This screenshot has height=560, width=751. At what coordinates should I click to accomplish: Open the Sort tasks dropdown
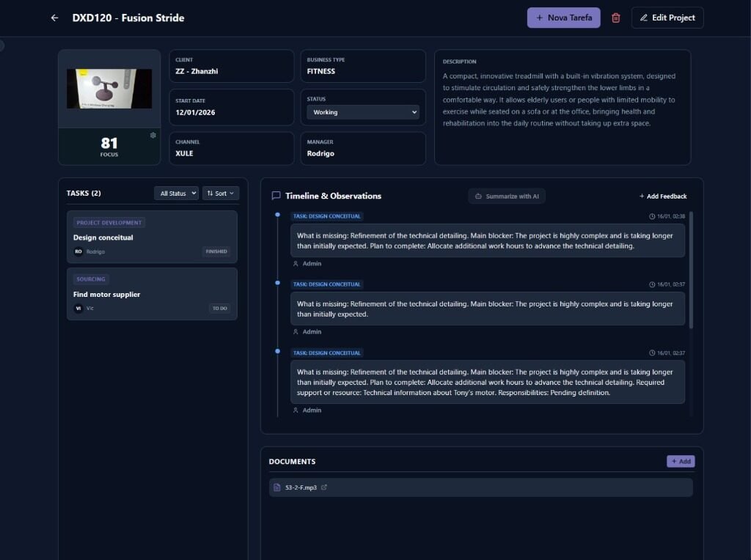point(221,194)
